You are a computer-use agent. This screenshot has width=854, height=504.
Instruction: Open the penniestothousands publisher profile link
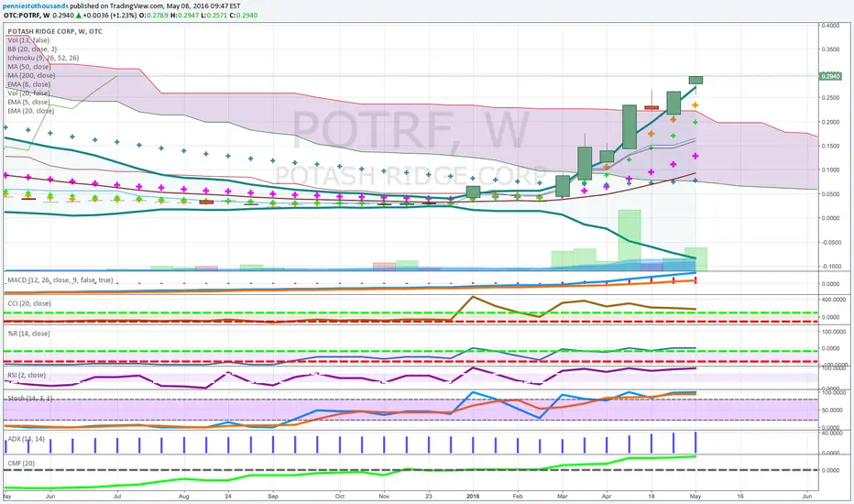[x=36, y=6]
